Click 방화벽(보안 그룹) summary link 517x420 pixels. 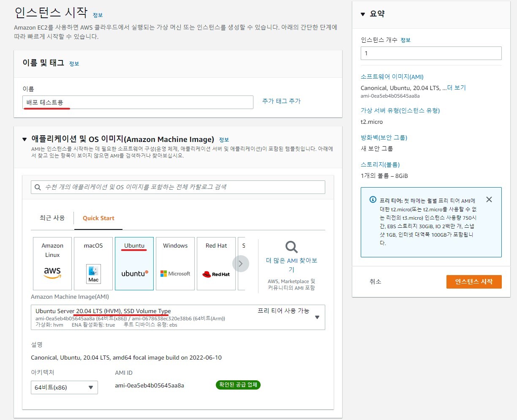click(x=384, y=138)
